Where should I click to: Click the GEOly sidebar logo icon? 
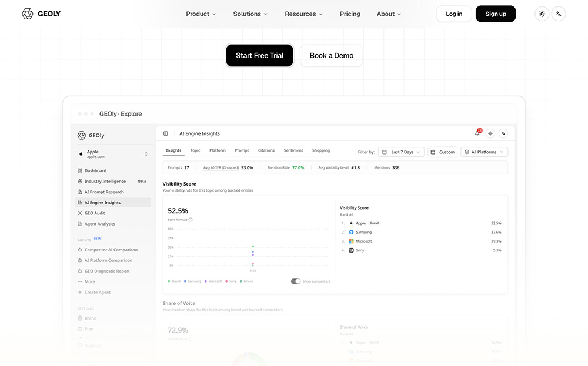pyautogui.click(x=81, y=135)
